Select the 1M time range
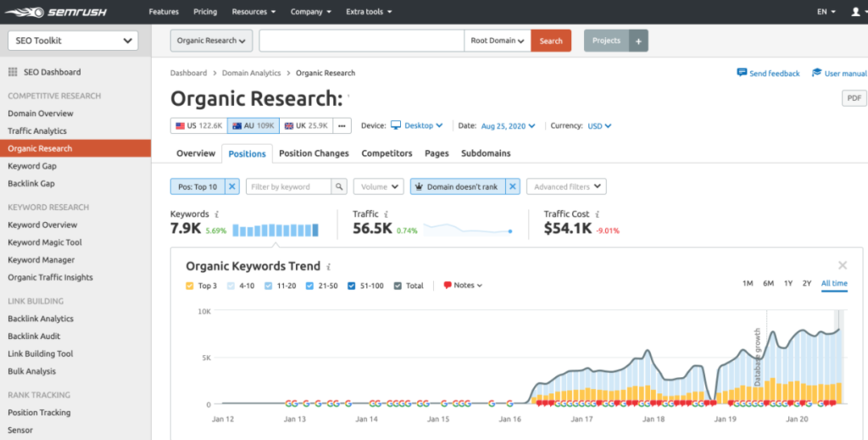This screenshot has height=440, width=868. click(x=748, y=283)
